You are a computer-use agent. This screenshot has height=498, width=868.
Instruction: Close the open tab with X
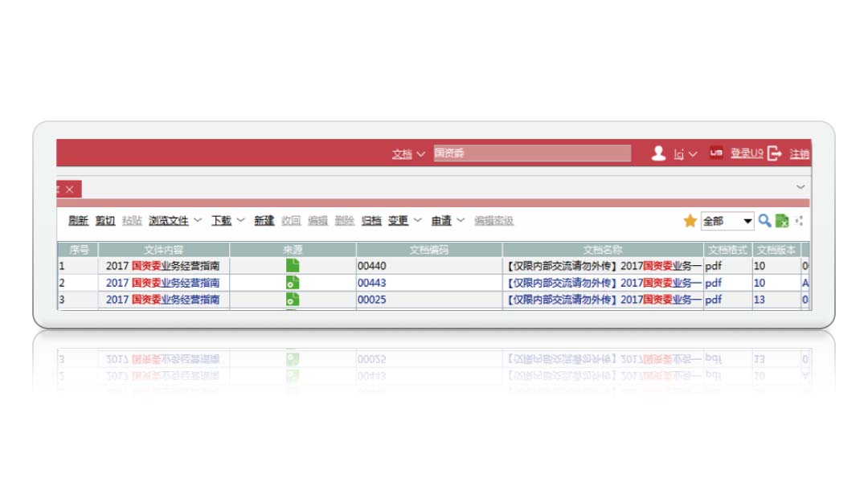[70, 190]
